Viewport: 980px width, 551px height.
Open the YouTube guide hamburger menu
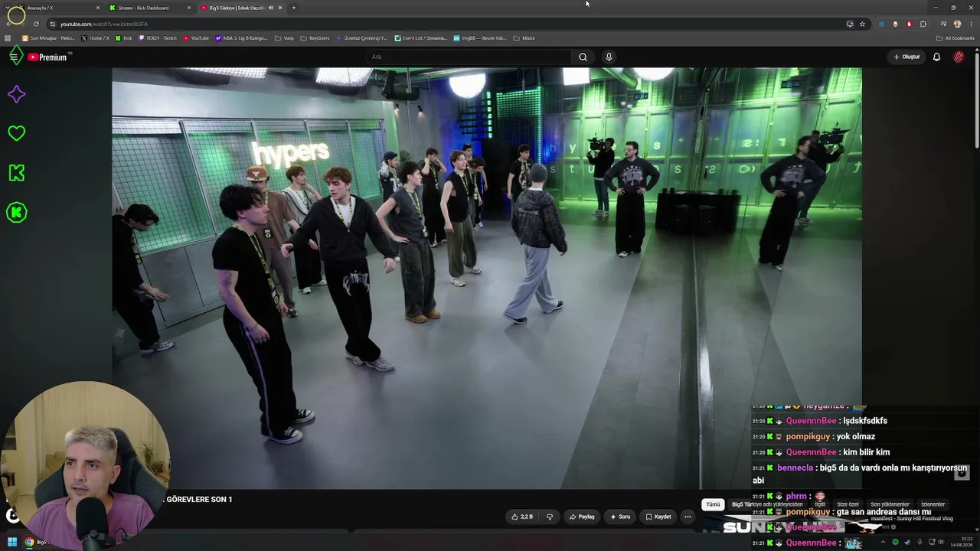(14, 57)
